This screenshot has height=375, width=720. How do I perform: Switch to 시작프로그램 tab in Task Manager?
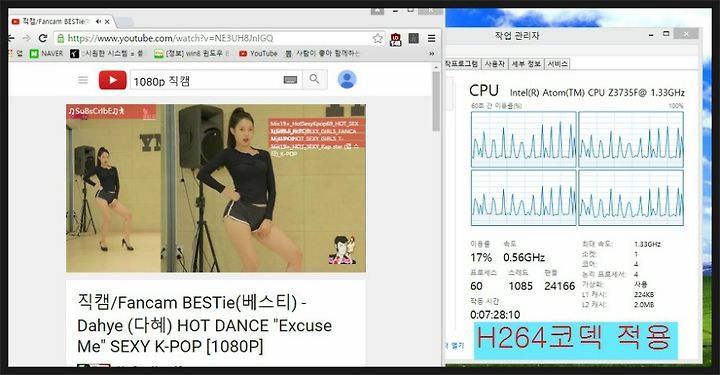[x=462, y=64]
